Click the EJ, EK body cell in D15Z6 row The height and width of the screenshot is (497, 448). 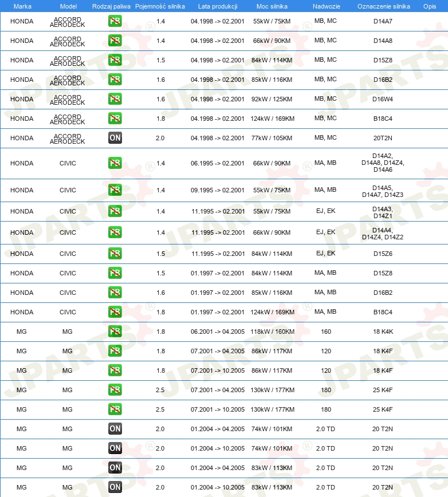pos(325,254)
